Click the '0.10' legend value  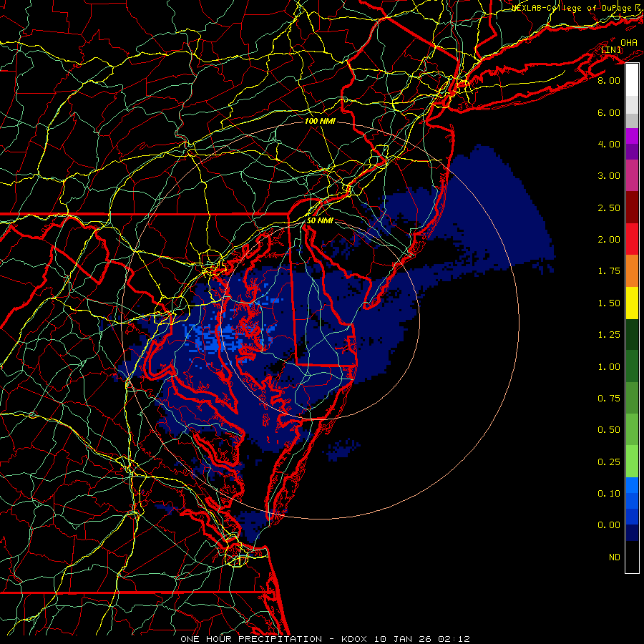click(609, 494)
